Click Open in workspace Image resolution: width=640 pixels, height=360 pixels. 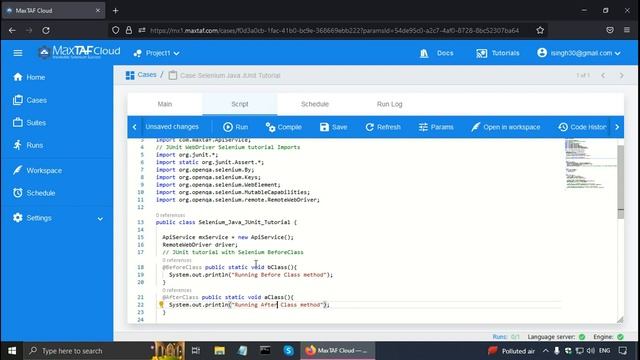[x=505, y=127]
